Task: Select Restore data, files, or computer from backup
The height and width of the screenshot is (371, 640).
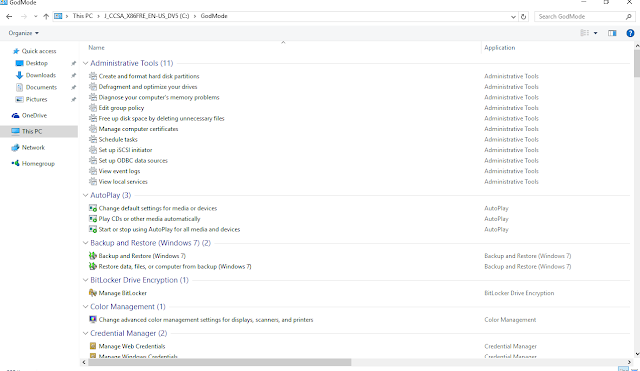Action: coord(175,267)
